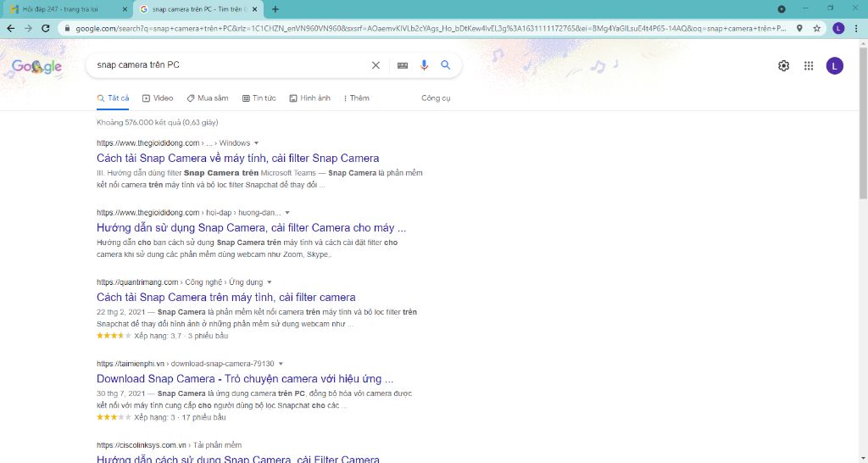Switch to the Hỏi đáp 247 tab
The width and height of the screenshot is (868, 463).
pyautogui.click(x=68, y=9)
